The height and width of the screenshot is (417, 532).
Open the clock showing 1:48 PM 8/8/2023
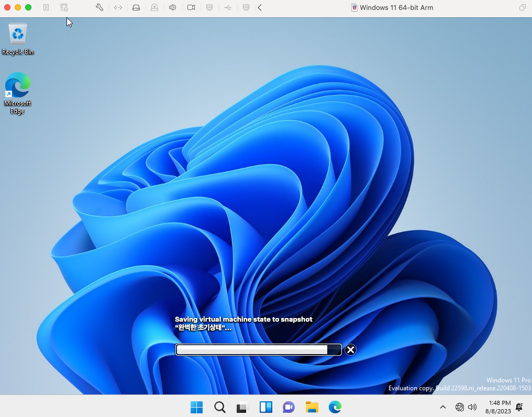498,407
